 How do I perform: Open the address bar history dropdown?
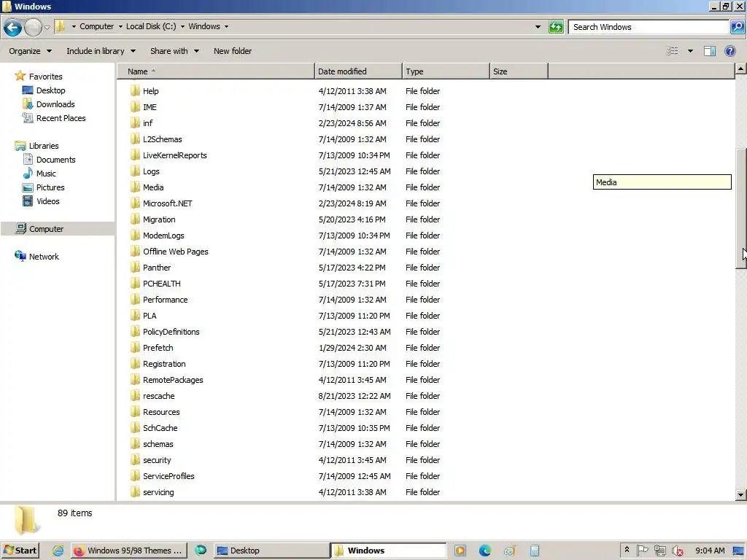538,27
